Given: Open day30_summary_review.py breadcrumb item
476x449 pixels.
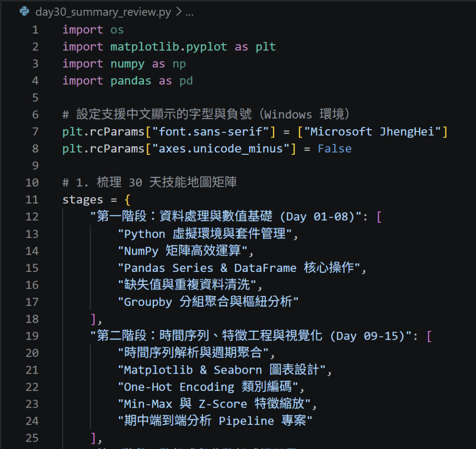Looking at the screenshot, I should click(x=103, y=12).
